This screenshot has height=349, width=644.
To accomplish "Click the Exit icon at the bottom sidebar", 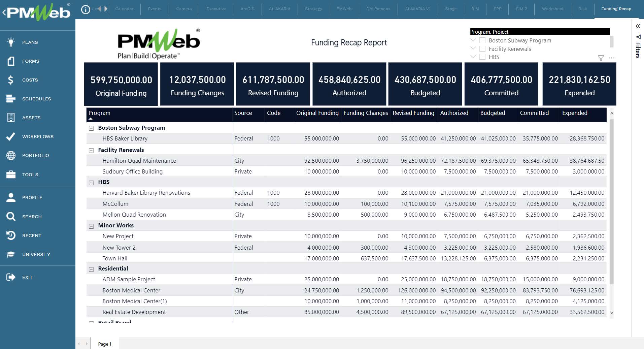I will [10, 277].
